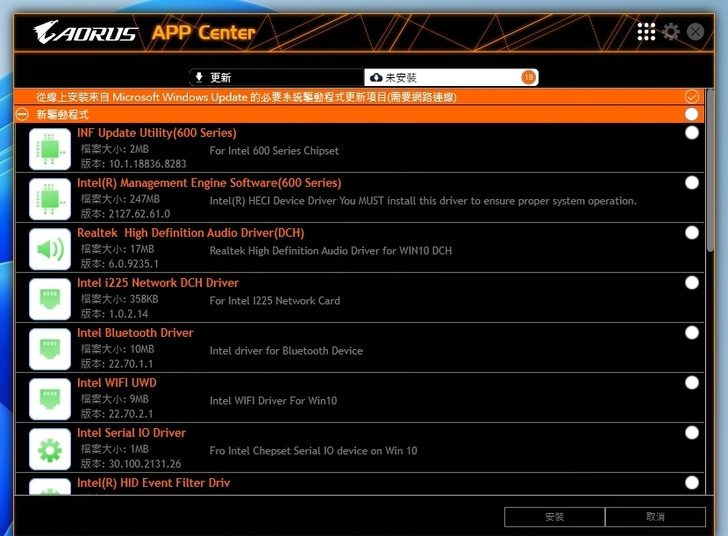This screenshot has height=536, width=728.
Task: Open Intel Bluetooth Driver title link
Action: coord(135,333)
